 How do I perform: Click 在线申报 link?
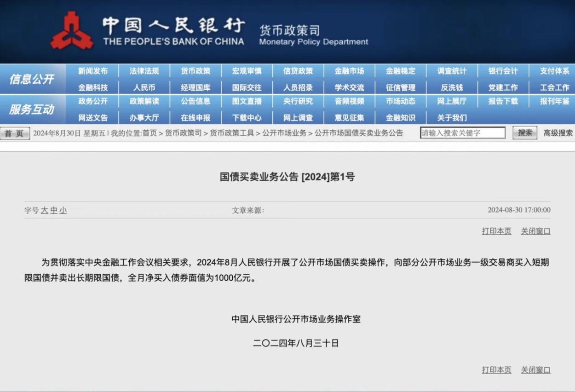click(x=195, y=118)
